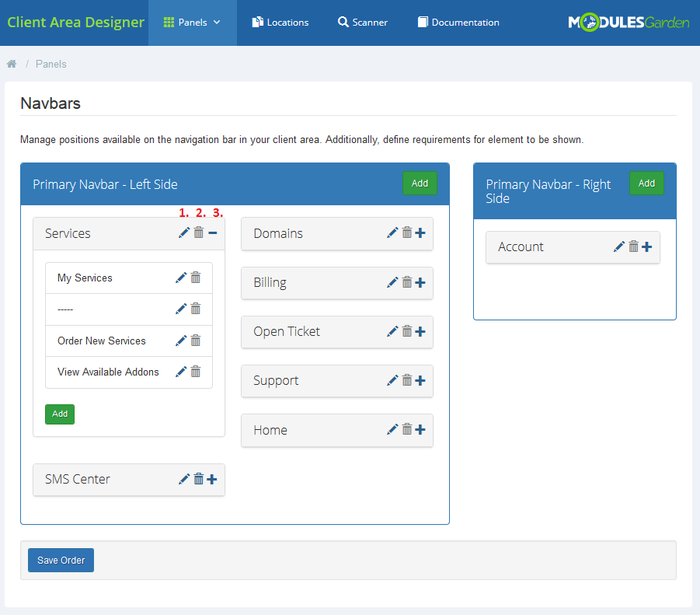Image resolution: width=700 pixels, height=615 pixels.
Task: Select the My Services row label
Action: (85, 278)
